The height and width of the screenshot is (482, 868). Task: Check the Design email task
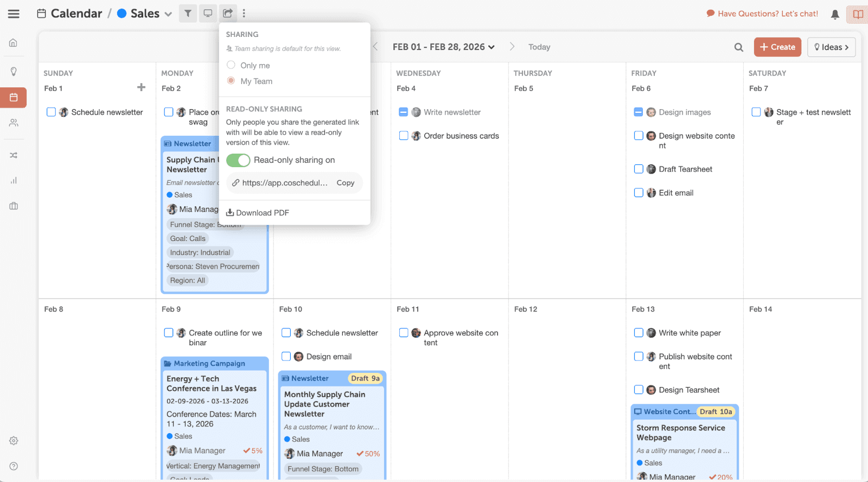pos(286,357)
